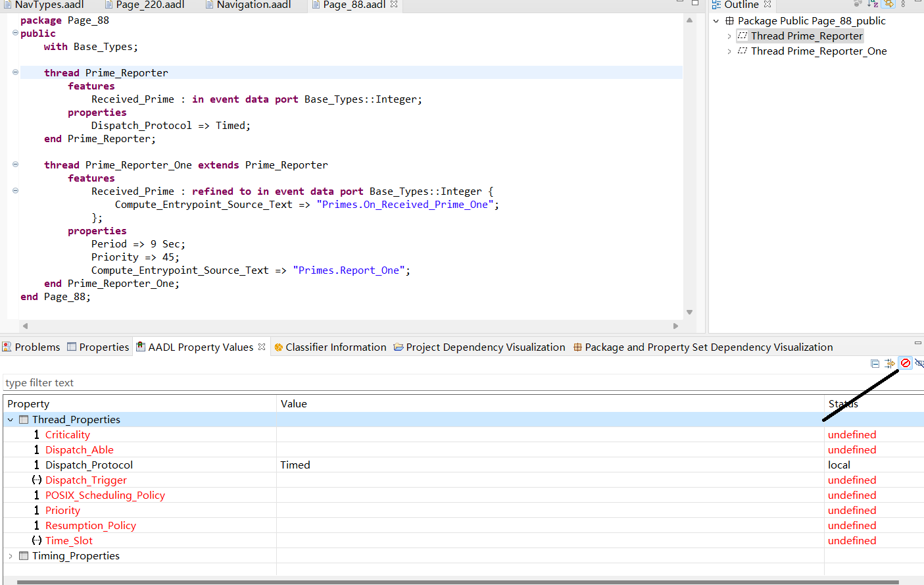Fold the thread Prime_Reporter_One block
This screenshot has width=924, height=585.
(x=15, y=165)
